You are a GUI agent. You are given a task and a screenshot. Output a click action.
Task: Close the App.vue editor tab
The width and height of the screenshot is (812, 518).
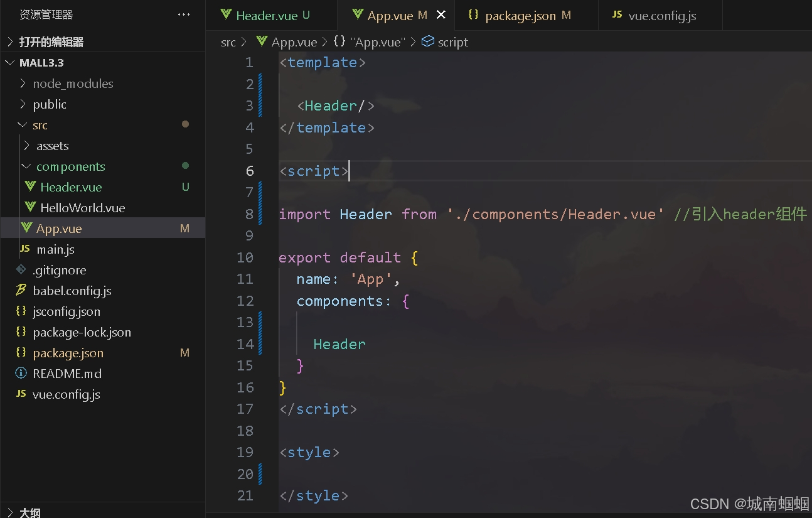441,16
